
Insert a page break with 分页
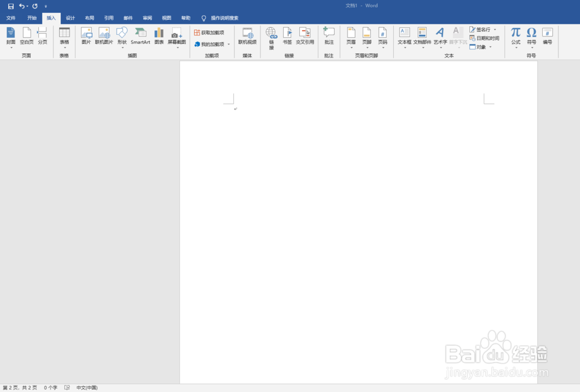click(x=42, y=36)
